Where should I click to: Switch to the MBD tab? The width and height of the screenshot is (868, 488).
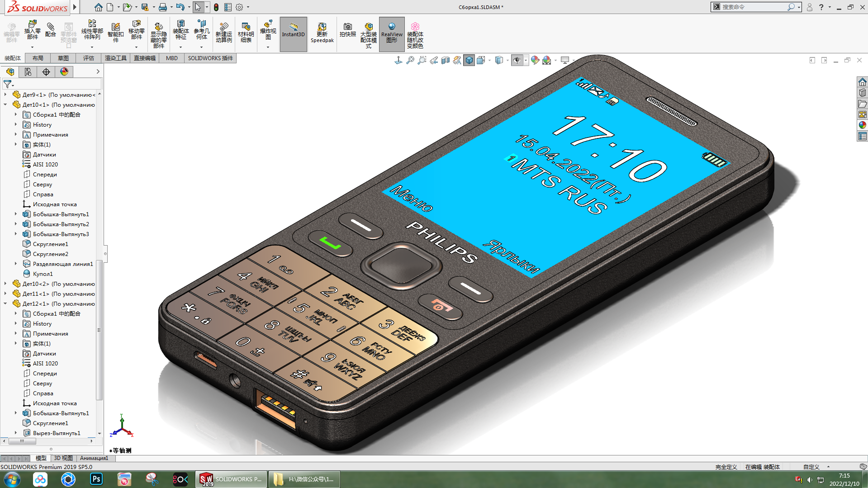[x=172, y=58]
